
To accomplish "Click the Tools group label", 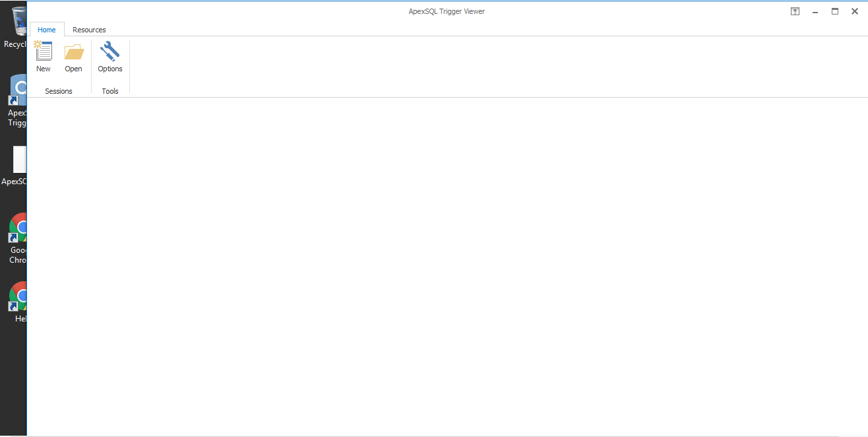I will (109, 91).
